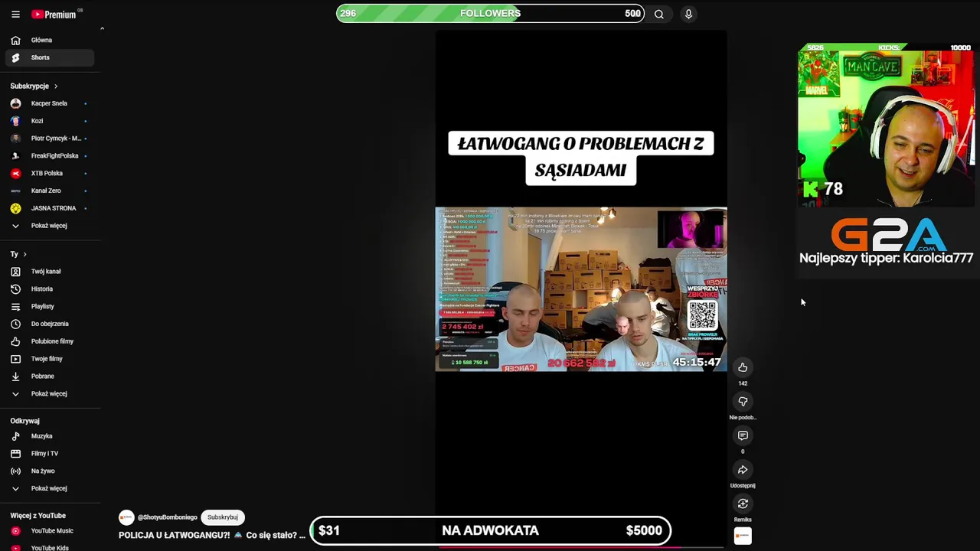Remix this Short
Screen dimensions: 980x551
[x=743, y=504]
